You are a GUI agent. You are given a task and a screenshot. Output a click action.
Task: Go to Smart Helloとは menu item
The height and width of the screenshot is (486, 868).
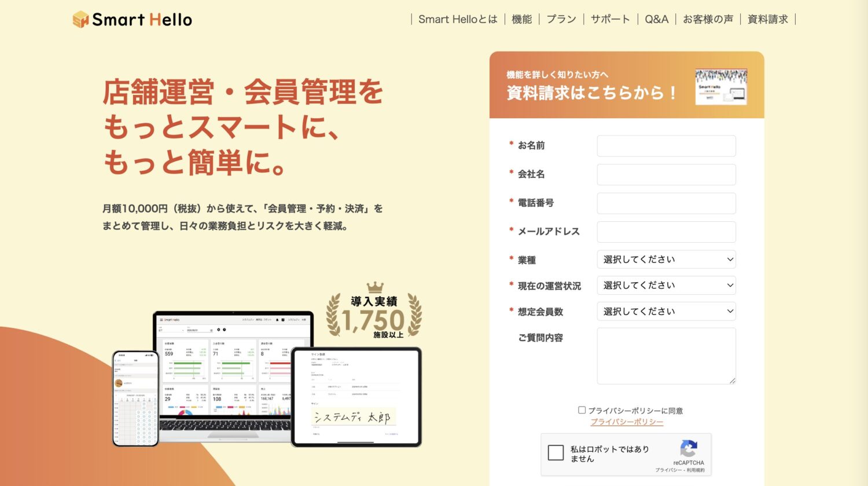(x=458, y=19)
